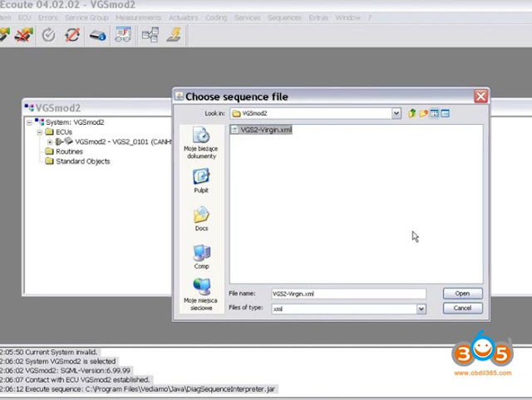
Task: Click log line 'Current System invalid.'
Action: coord(50,352)
